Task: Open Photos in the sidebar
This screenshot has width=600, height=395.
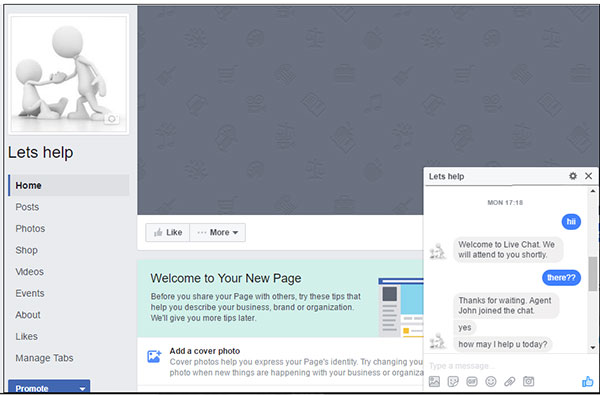Action: 30,229
